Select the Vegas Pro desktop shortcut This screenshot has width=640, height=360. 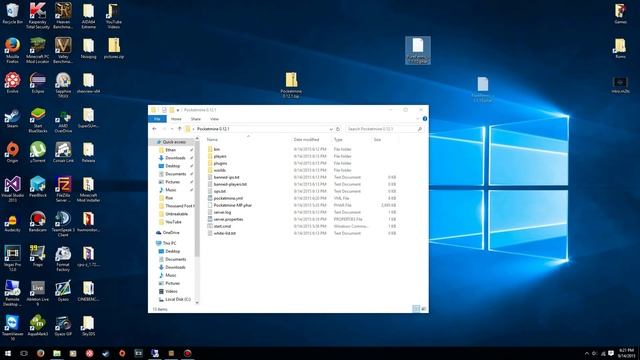(x=12, y=258)
